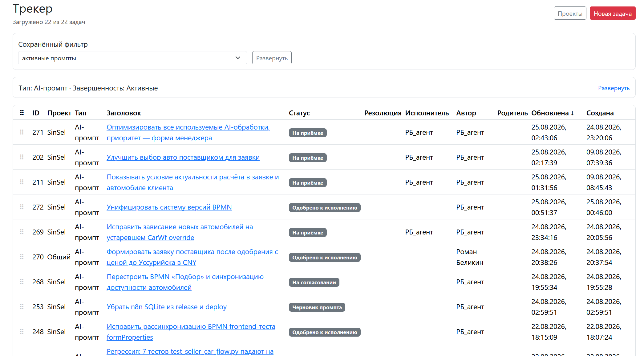Click 'На приёмке' status badge in row 271

point(308,133)
